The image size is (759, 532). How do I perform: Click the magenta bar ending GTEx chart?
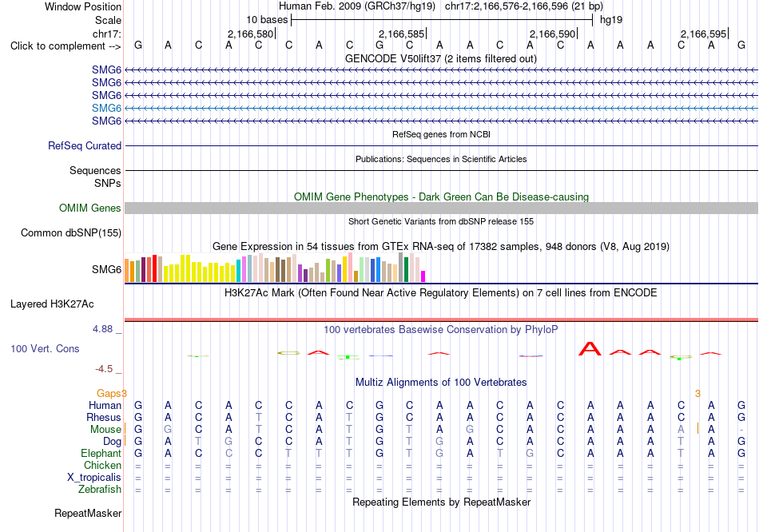pyautogui.click(x=423, y=276)
